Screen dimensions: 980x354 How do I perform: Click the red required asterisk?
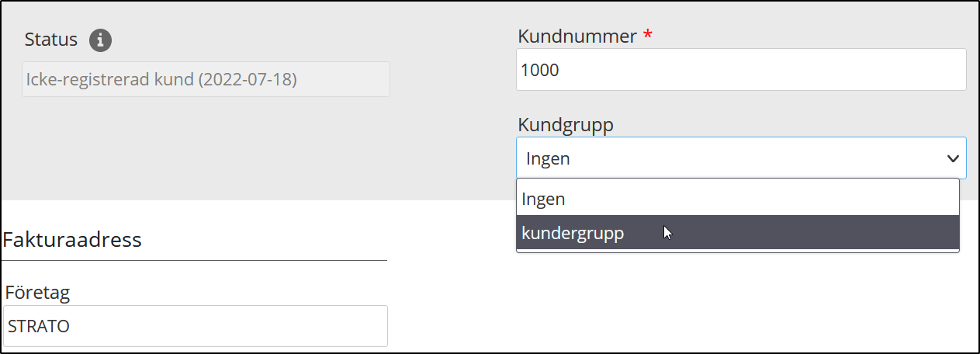[648, 36]
